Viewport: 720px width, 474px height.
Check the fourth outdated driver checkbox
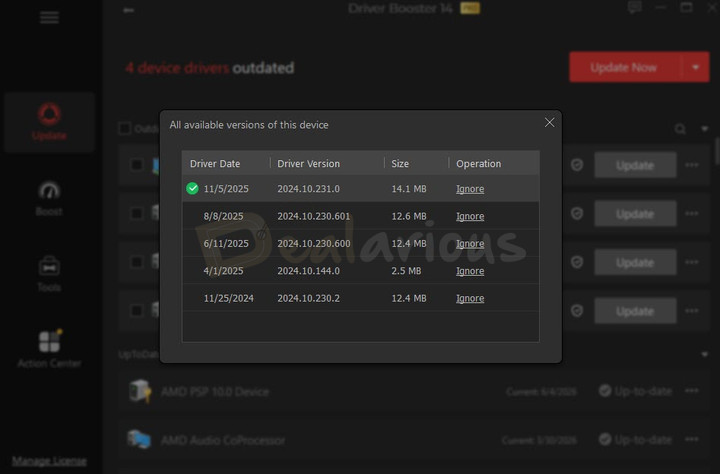point(136,310)
